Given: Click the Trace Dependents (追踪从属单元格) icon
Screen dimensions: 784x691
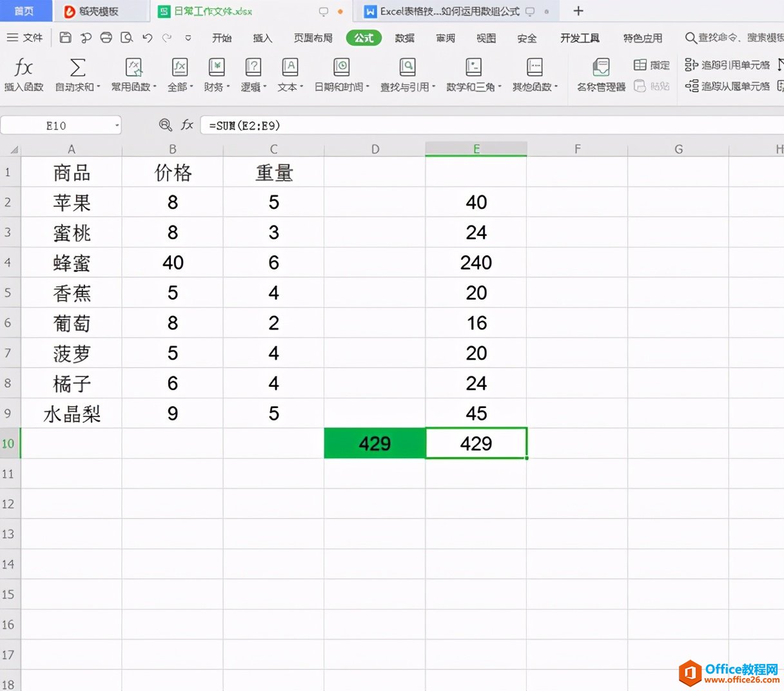Looking at the screenshot, I should point(692,86).
